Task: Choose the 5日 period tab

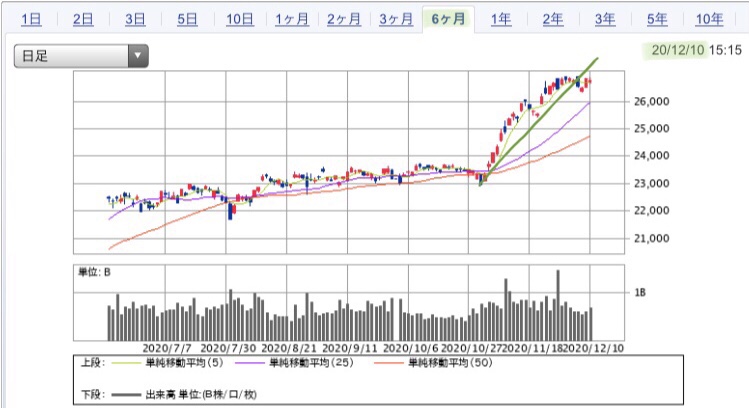Action: pyautogui.click(x=187, y=19)
